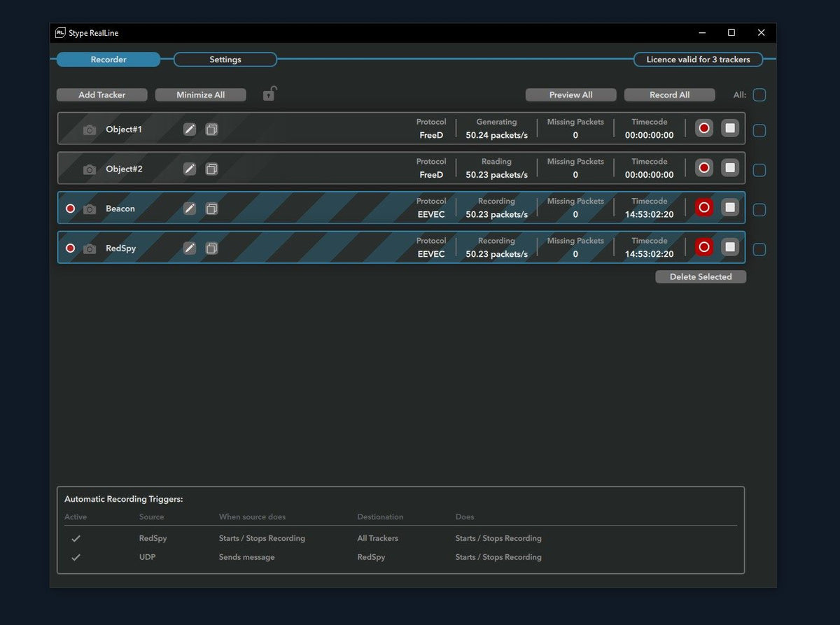Click Automatic Recording Triggers heading

(x=123, y=499)
